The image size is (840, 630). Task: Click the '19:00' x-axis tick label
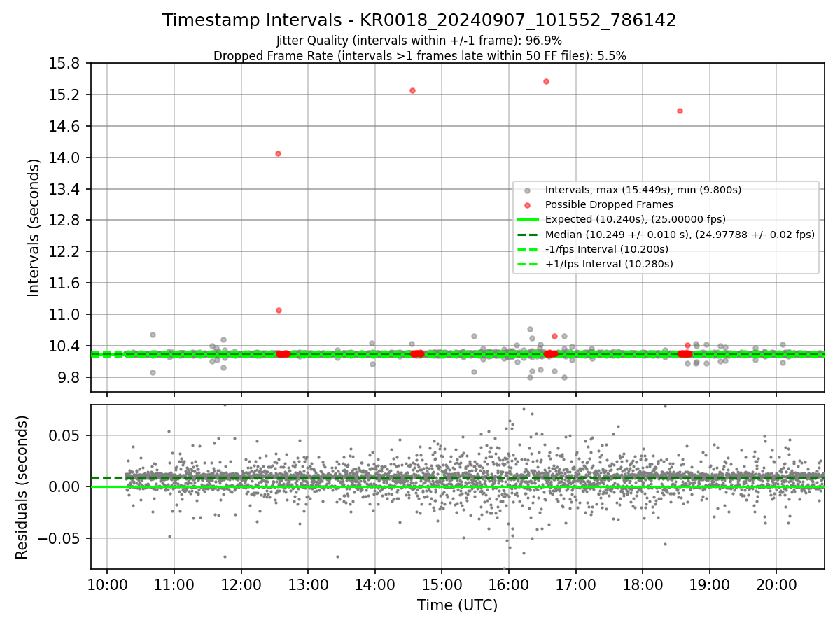(x=709, y=584)
